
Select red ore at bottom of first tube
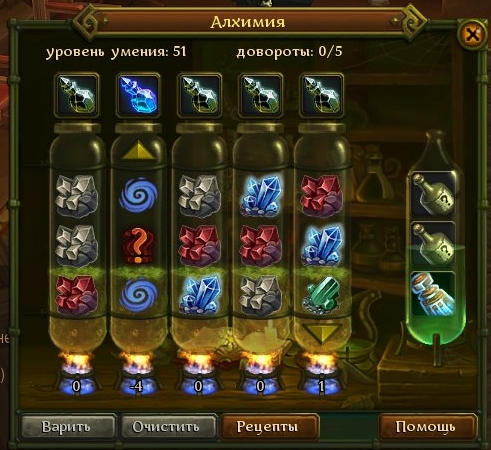tap(77, 295)
